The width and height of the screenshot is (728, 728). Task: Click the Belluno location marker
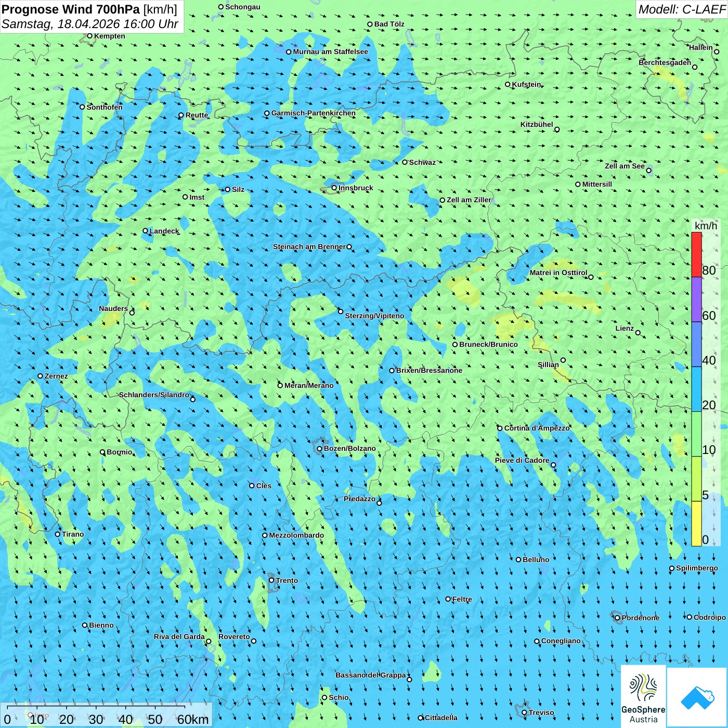pyautogui.click(x=518, y=560)
